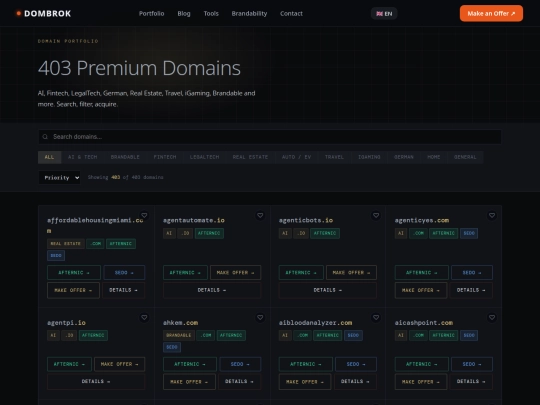View details for agentautomate.io
The width and height of the screenshot is (540, 405).
tap(212, 290)
